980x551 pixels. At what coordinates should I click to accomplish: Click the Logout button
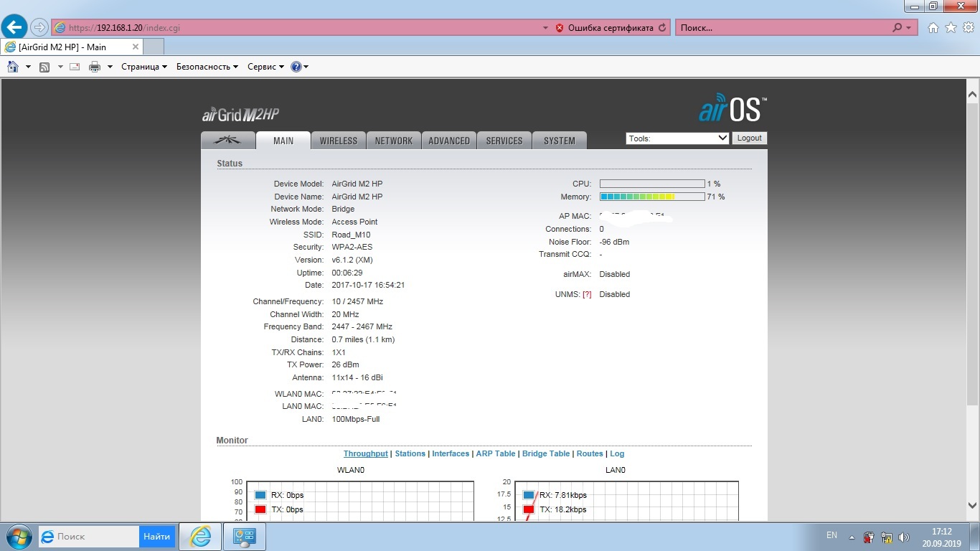click(x=749, y=138)
